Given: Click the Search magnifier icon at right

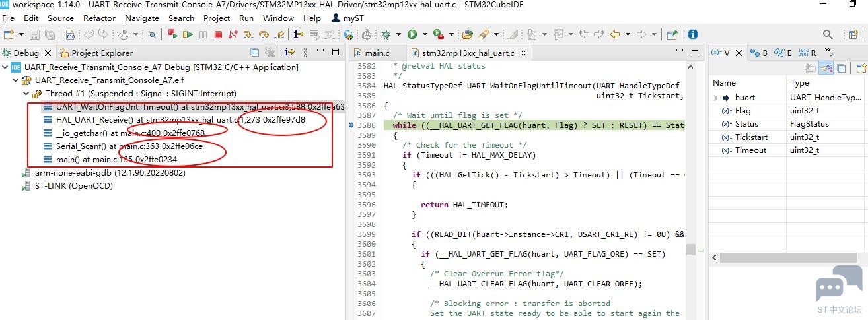Looking at the screenshot, I should (827, 34).
